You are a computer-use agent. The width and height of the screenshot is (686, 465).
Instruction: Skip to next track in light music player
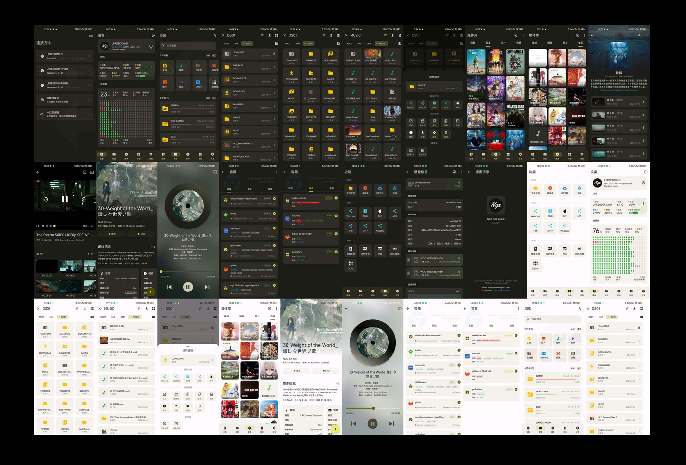tap(392, 423)
